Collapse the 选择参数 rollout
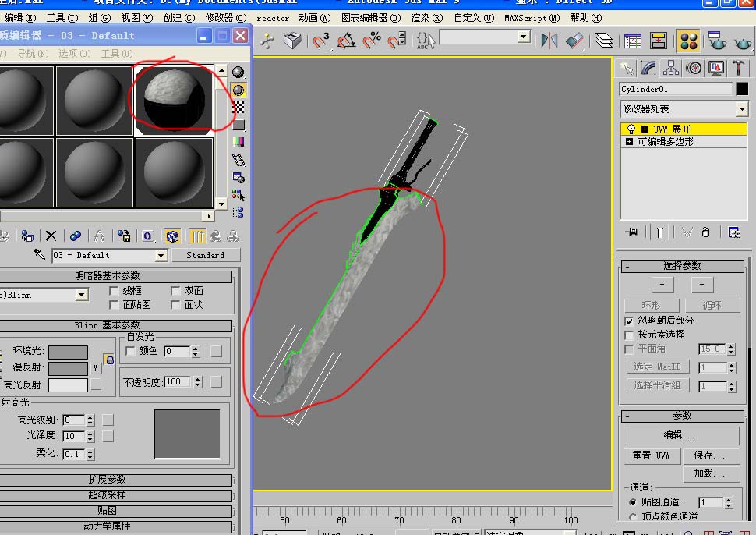 [682, 266]
